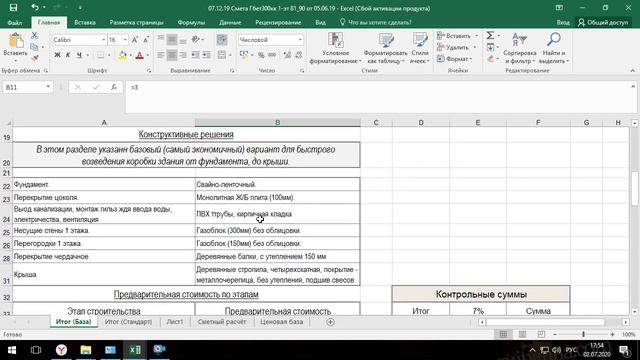Switch to the Вставка ribbon tab
Image resolution: width=640 pixels, height=360 pixels.
85,22
